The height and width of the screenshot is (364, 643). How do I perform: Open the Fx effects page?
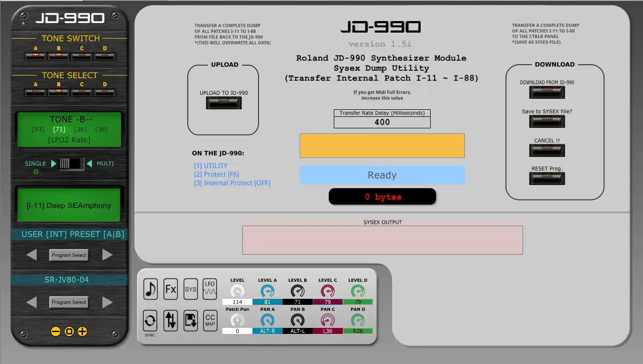pos(171,289)
